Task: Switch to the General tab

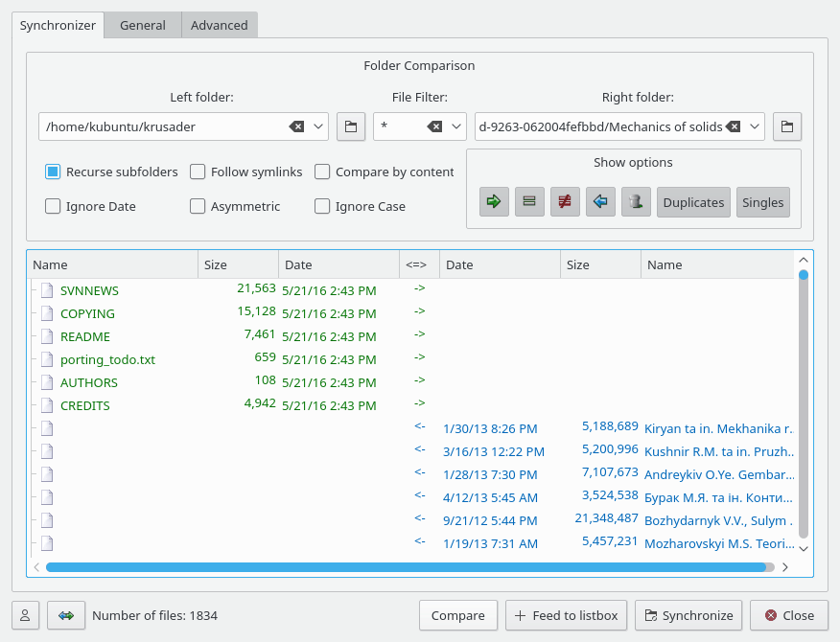Action: pyautogui.click(x=143, y=25)
